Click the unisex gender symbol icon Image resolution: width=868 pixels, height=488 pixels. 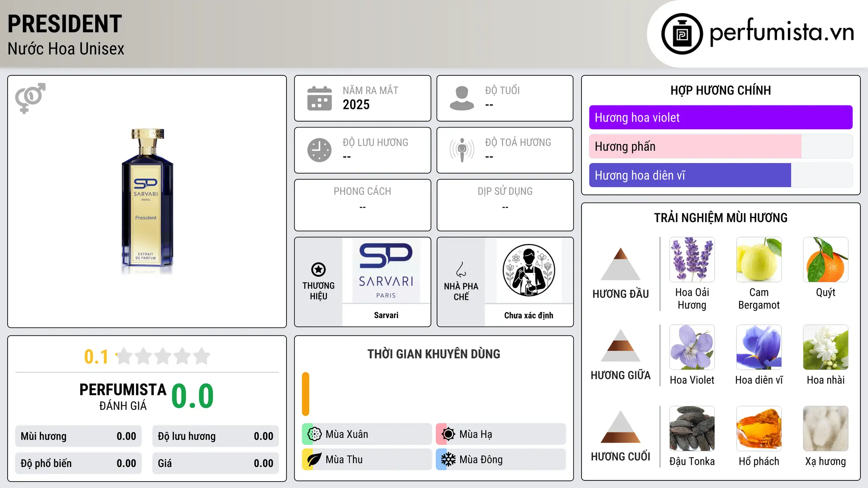pos(30,98)
